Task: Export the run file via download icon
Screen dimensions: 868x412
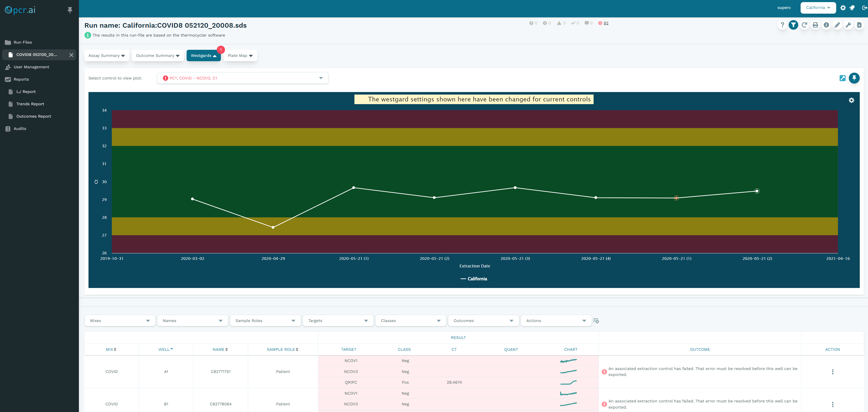Action: click(859, 25)
